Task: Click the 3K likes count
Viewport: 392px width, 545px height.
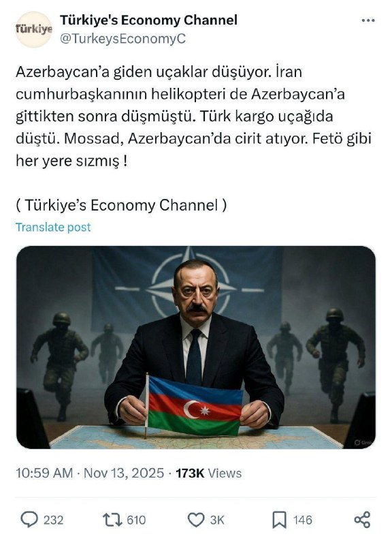Action: point(217,520)
